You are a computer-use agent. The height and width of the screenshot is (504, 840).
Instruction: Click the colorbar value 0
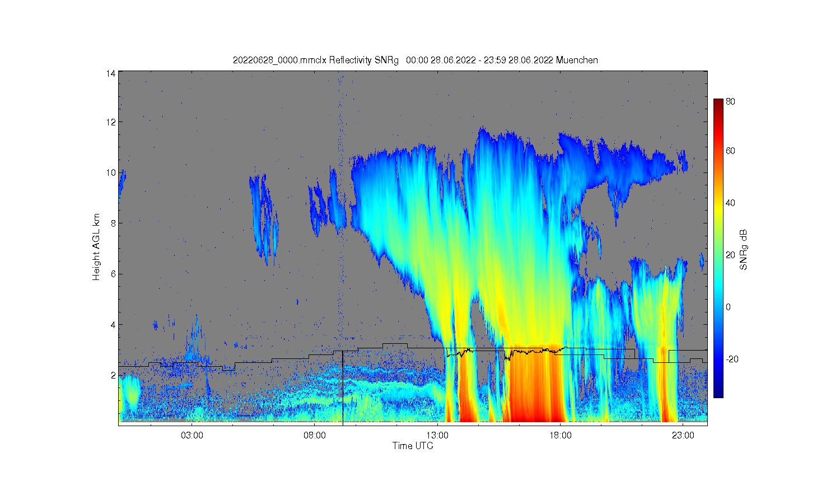tap(729, 307)
